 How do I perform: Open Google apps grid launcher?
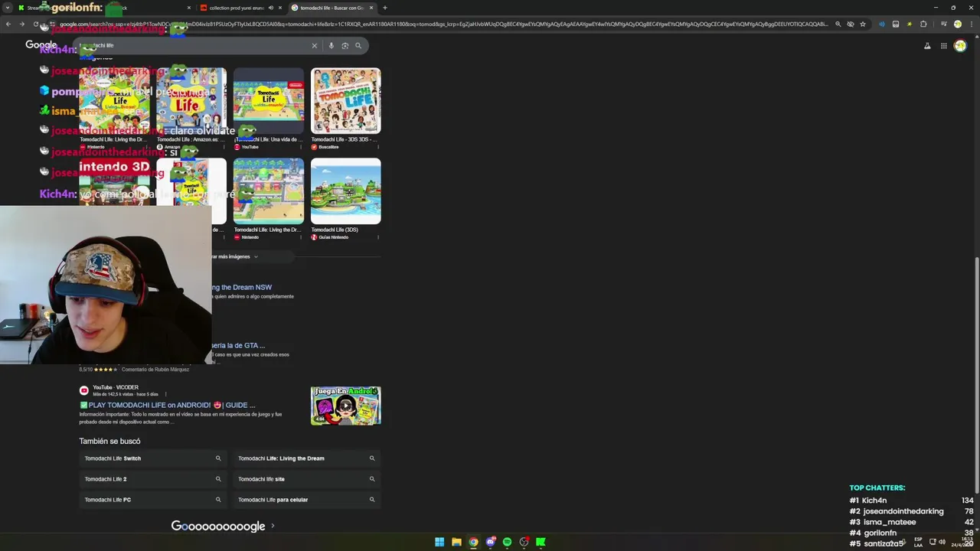point(943,46)
